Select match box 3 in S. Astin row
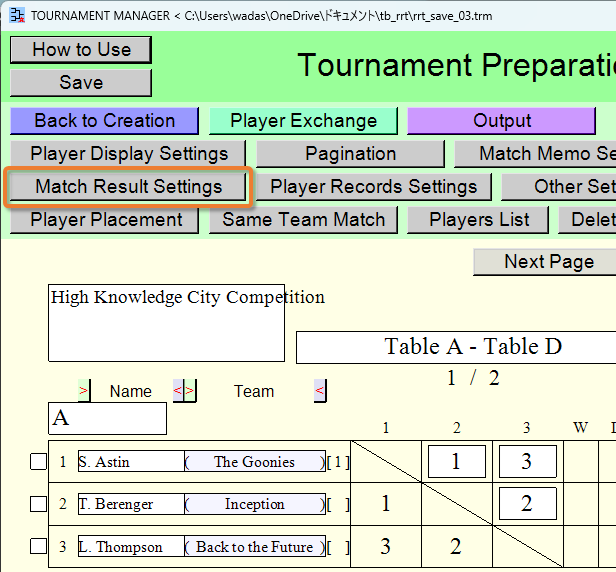This screenshot has width=616, height=572. 528,461
